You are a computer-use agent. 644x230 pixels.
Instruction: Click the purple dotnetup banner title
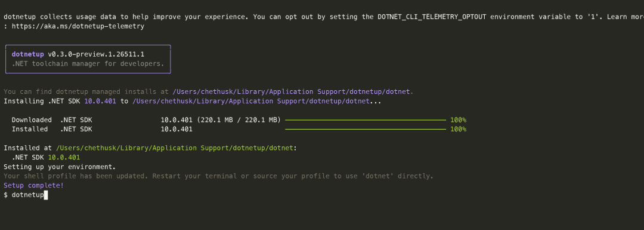(x=27, y=54)
